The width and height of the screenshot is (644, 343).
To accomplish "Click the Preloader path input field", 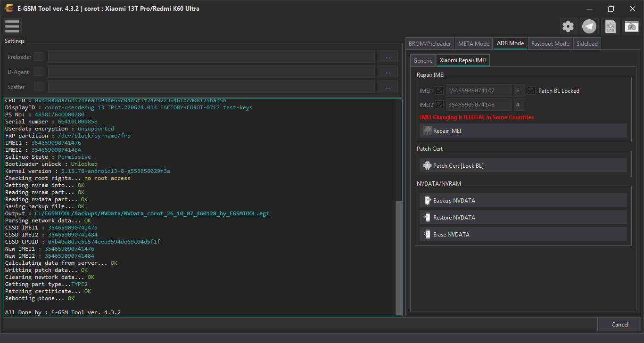I will [x=211, y=57].
